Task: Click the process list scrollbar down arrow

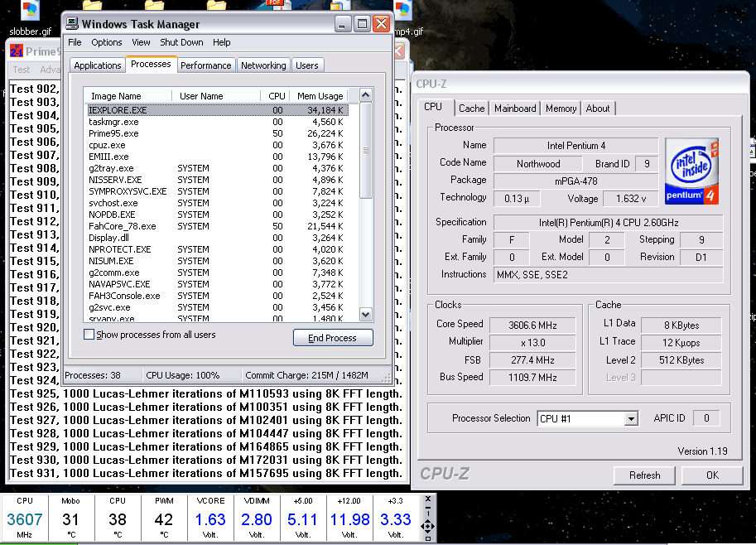Action: click(x=365, y=315)
